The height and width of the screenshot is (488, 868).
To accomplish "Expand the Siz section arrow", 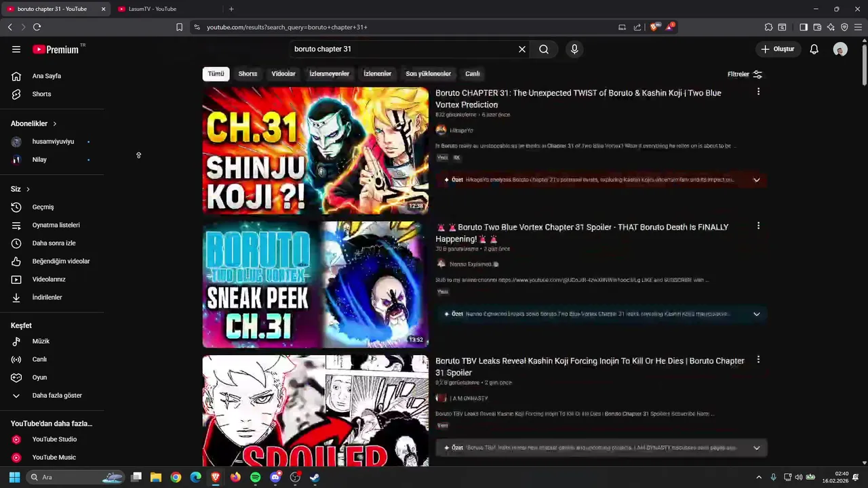I will point(28,189).
